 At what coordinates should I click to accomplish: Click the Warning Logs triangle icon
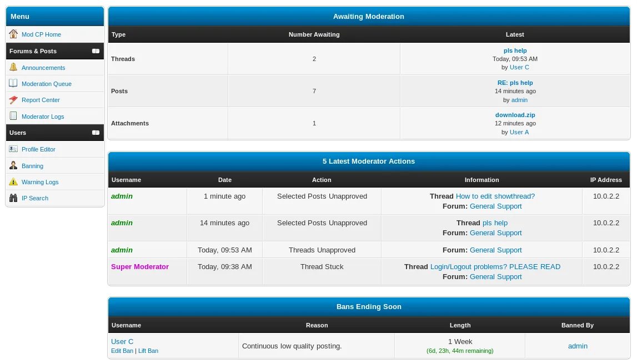(x=13, y=181)
